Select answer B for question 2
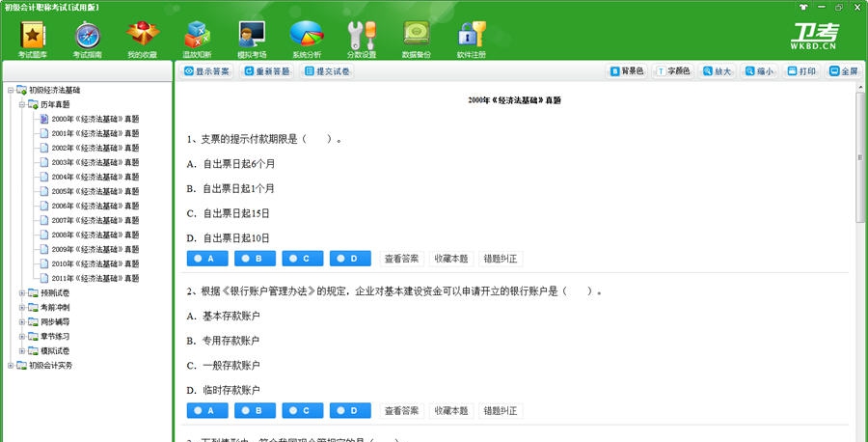 [x=256, y=411]
